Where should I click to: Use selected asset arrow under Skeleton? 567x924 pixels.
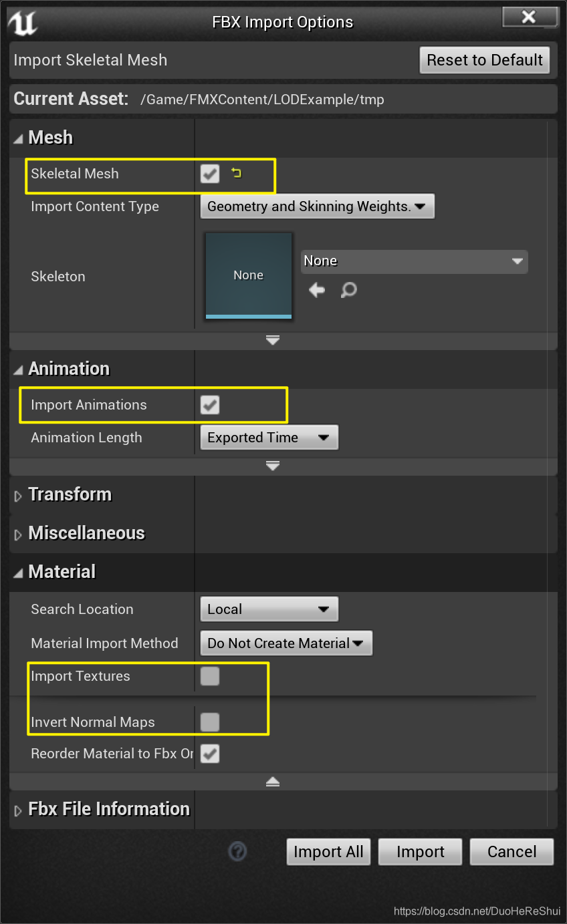click(317, 290)
